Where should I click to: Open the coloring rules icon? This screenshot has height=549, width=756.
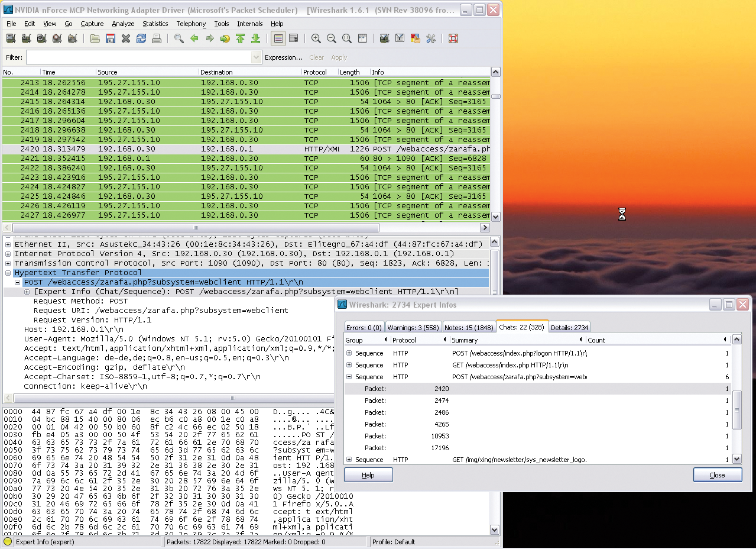[x=415, y=38]
